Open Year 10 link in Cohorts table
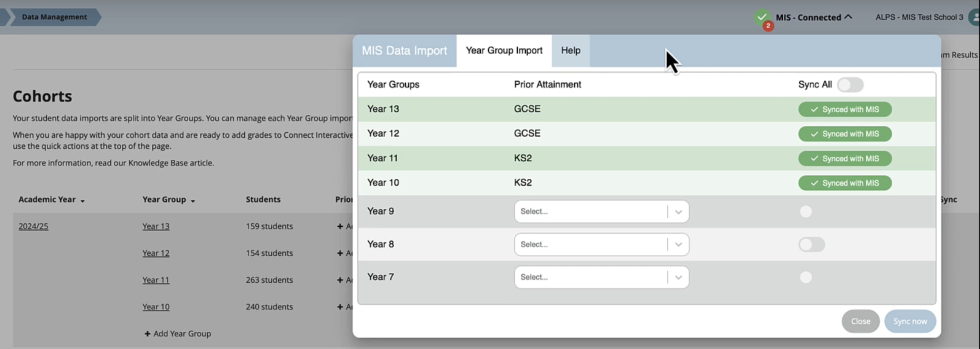This screenshot has width=980, height=349. [156, 307]
